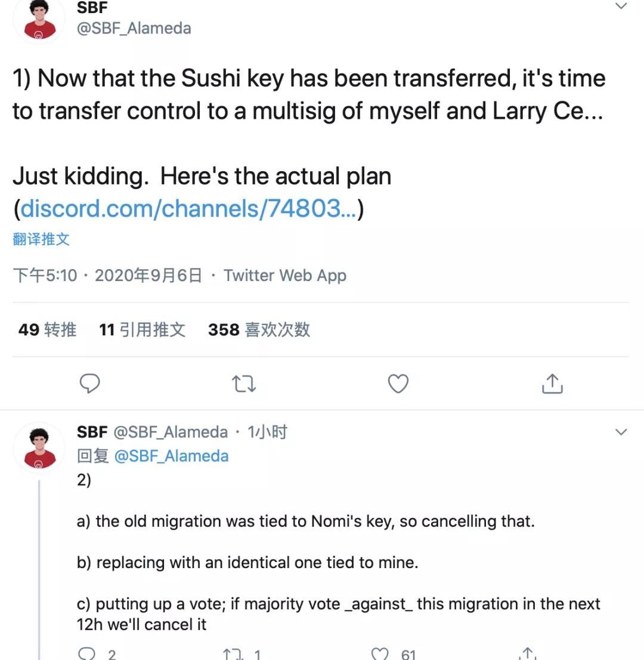Like the reply tweet with 61 likes
Screen dimensions: 644x660
click(380, 653)
